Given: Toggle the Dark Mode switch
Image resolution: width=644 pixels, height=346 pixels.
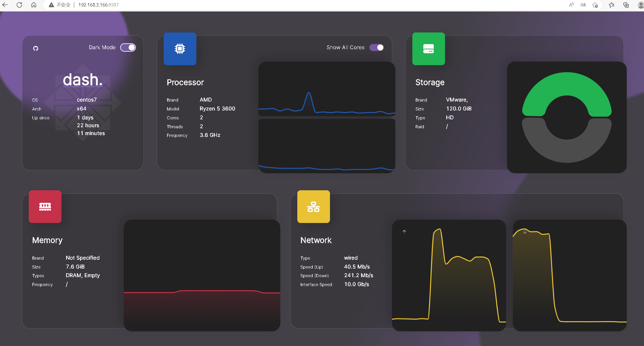Looking at the screenshot, I should [x=128, y=47].
